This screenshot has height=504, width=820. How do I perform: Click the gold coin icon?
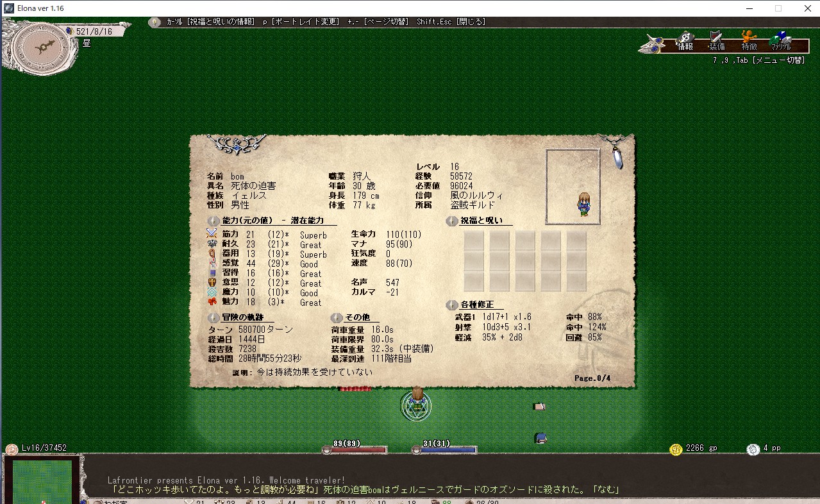676,449
